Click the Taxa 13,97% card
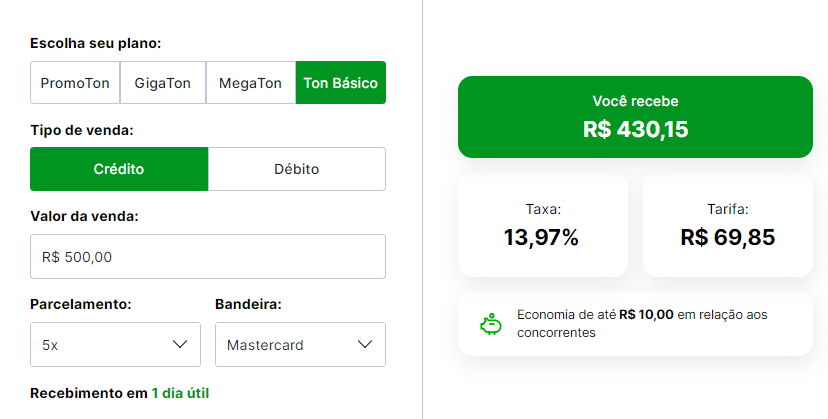 click(543, 225)
